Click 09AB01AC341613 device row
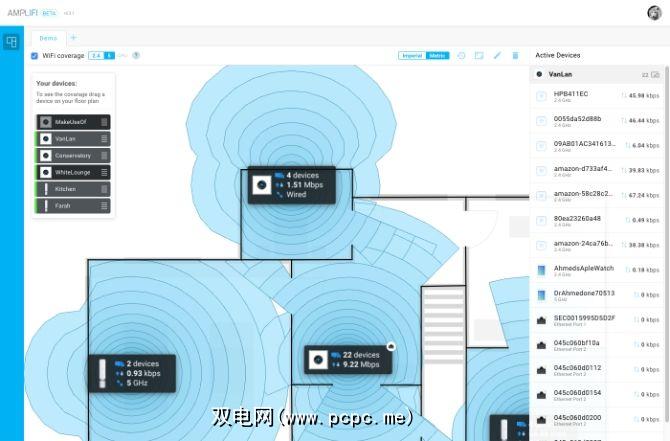This screenshot has height=441, width=670. point(598,146)
